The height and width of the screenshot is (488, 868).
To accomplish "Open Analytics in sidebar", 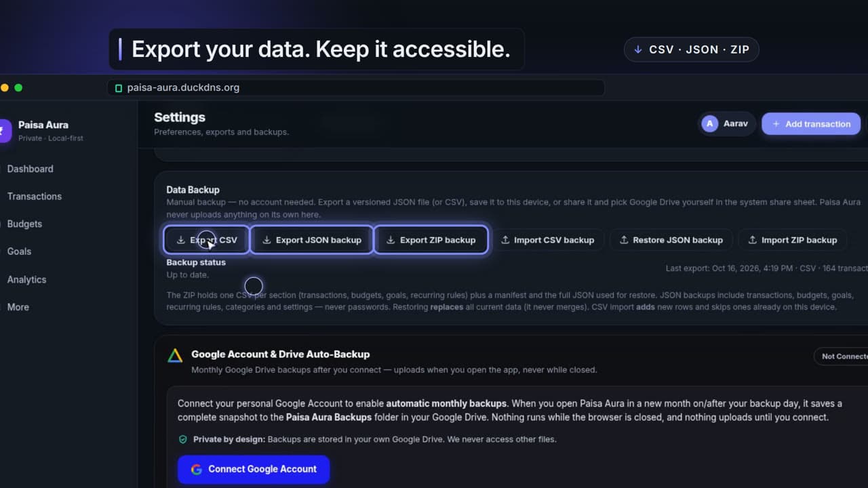I will tap(26, 279).
